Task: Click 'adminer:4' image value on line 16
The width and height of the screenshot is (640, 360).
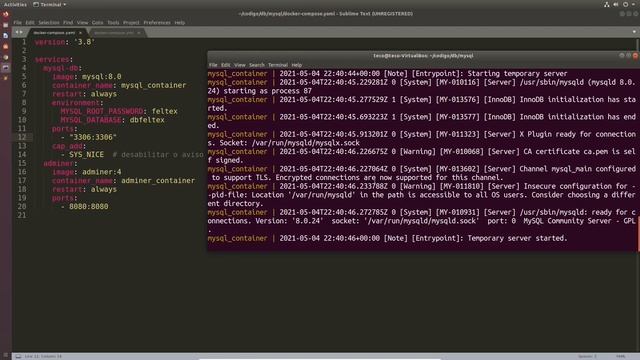Action: pos(102,172)
